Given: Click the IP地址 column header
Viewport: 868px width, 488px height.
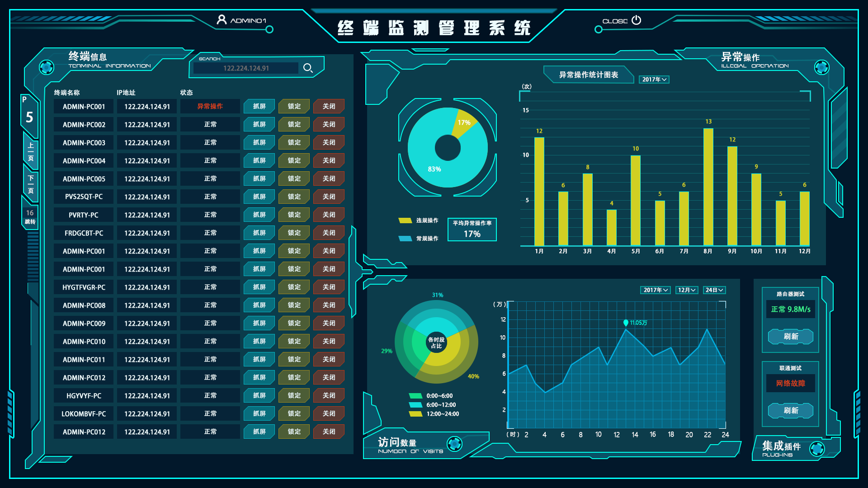Looking at the screenshot, I should pos(126,93).
